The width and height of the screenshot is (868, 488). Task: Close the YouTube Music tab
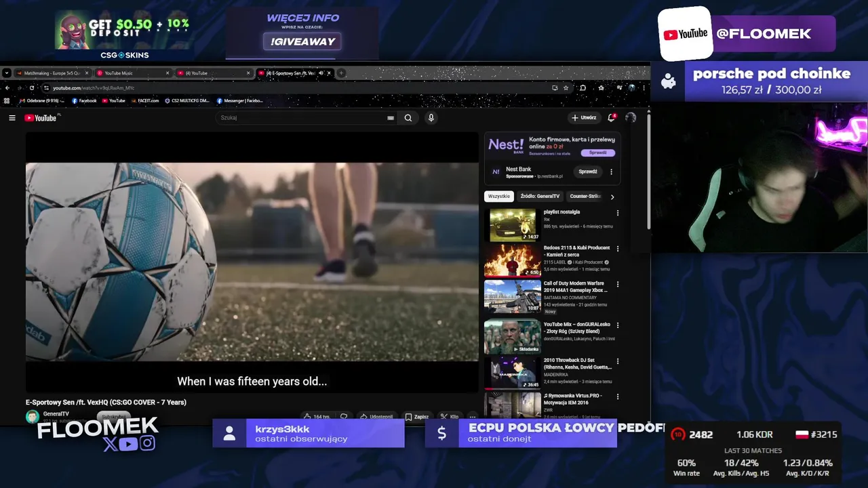(x=167, y=73)
